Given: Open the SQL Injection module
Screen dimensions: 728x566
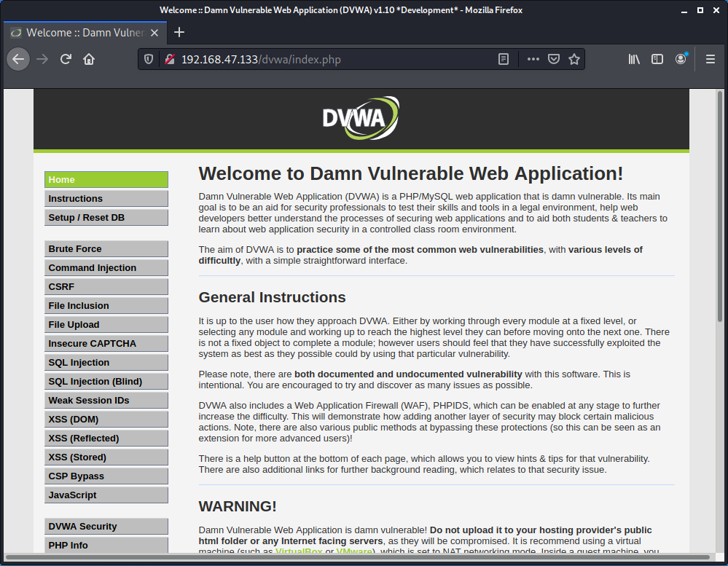Looking at the screenshot, I should point(106,363).
